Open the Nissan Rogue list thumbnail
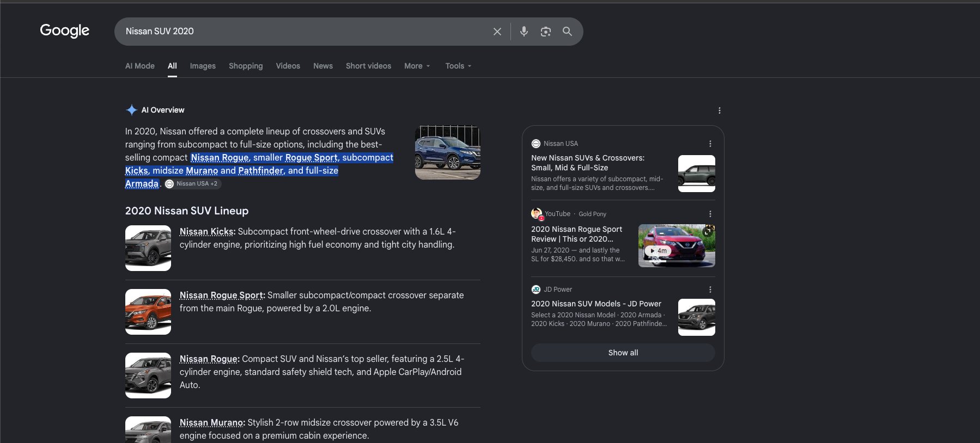Screen dimensions: 980x443 tap(148, 376)
